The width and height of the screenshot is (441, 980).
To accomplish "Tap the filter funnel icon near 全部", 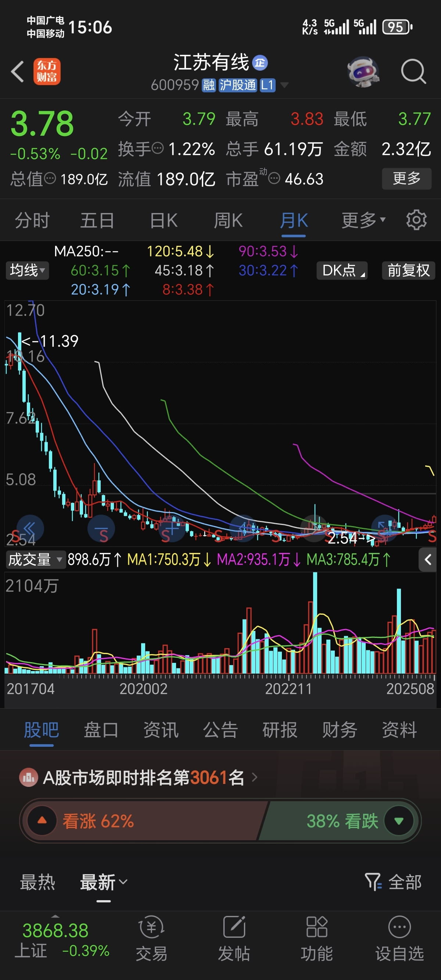I will (373, 881).
